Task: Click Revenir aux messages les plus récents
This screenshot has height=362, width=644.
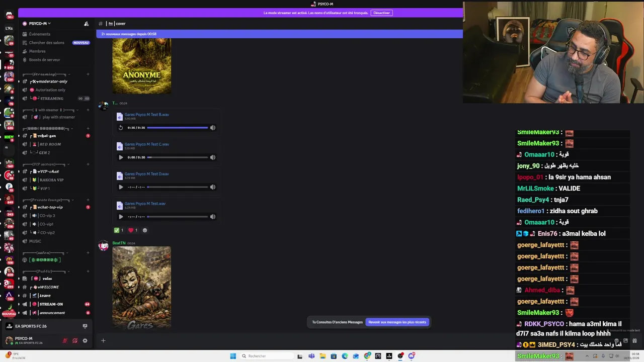Action: coord(397,322)
